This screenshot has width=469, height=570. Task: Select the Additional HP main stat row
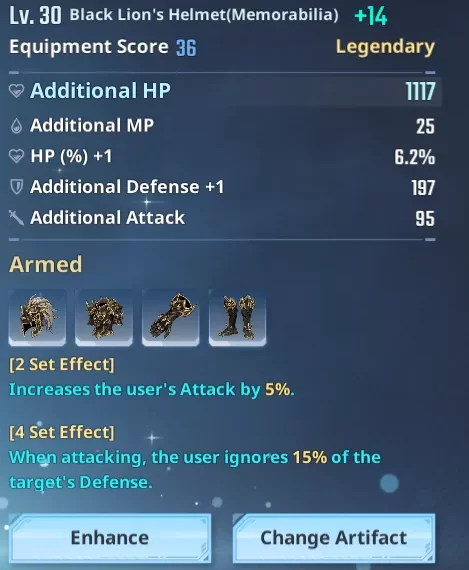point(225,91)
